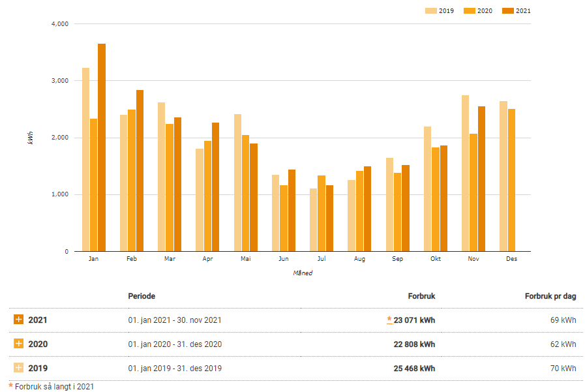The image size is (585, 392).
Task: Click the footnote Forbruk så langt i 2021
Action: (54, 386)
